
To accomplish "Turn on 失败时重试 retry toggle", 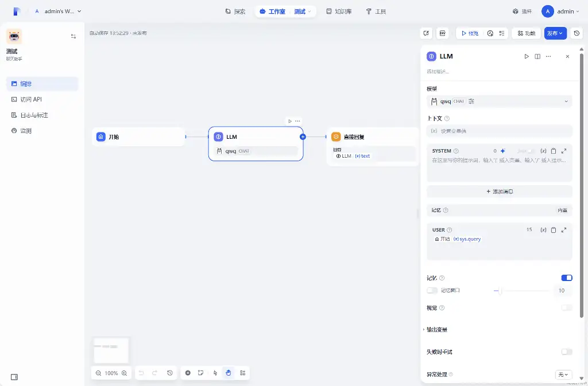I will (567, 352).
